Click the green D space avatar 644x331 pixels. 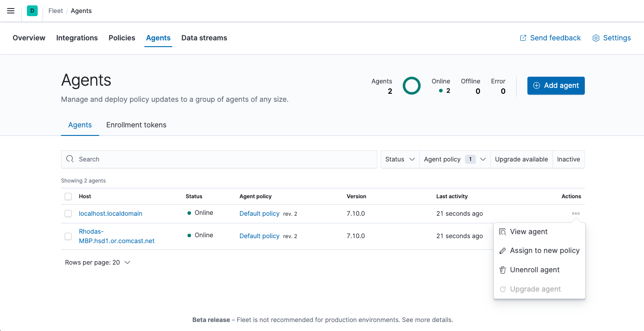(x=32, y=11)
